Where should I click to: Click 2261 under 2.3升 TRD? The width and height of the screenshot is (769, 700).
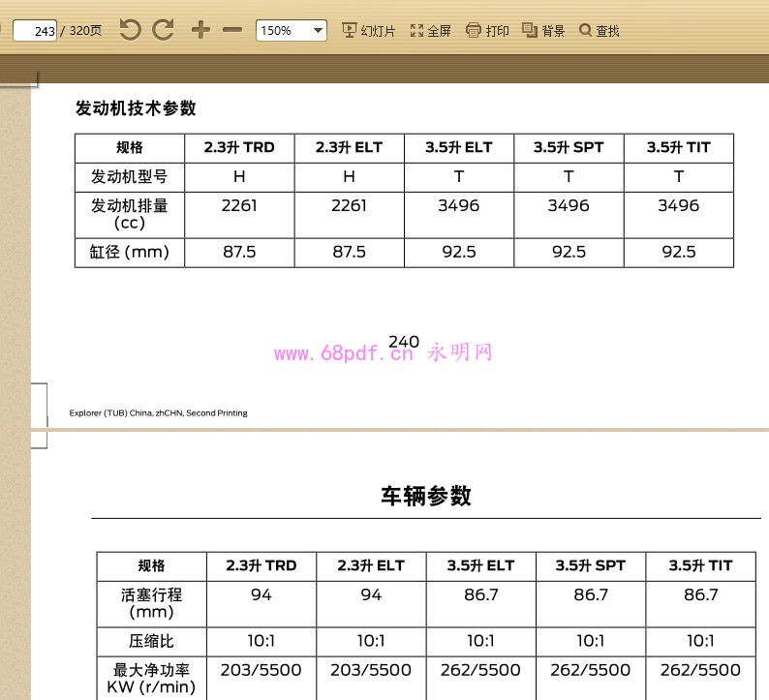coord(239,205)
